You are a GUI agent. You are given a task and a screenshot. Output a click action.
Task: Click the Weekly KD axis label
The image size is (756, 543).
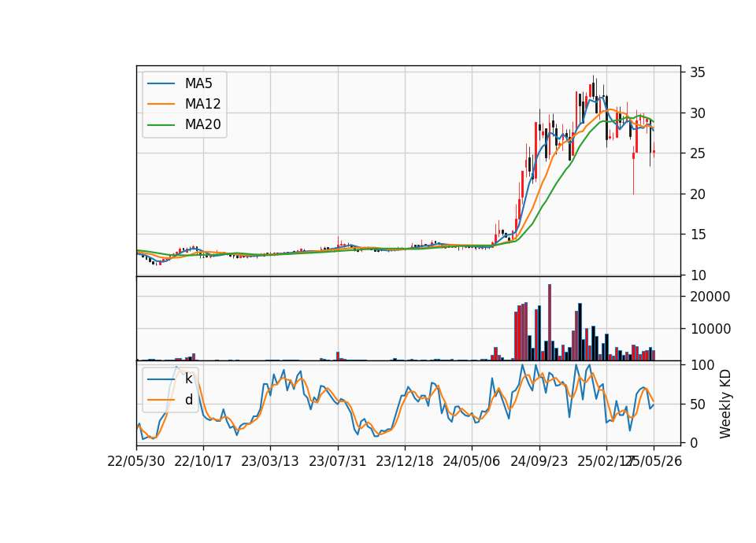click(725, 404)
